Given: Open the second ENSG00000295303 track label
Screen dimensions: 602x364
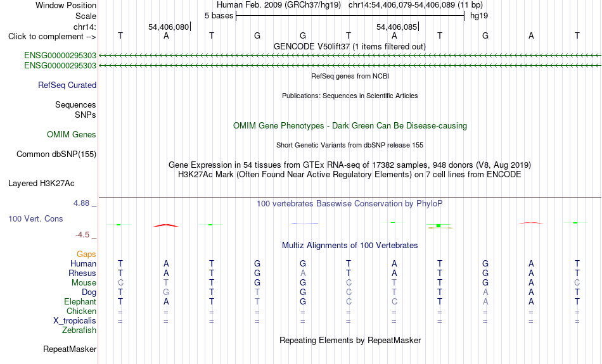Looking at the screenshot, I should (60, 66).
